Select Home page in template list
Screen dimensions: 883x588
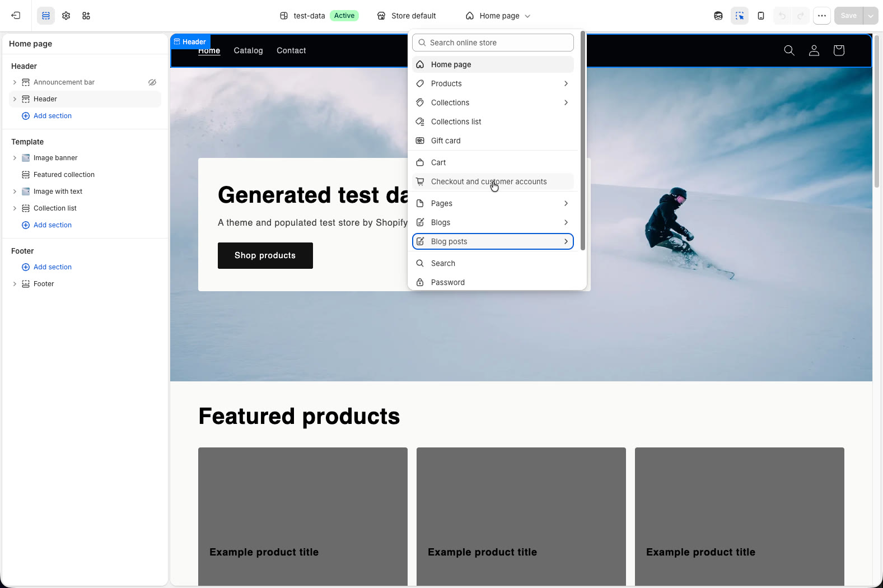tap(493, 64)
